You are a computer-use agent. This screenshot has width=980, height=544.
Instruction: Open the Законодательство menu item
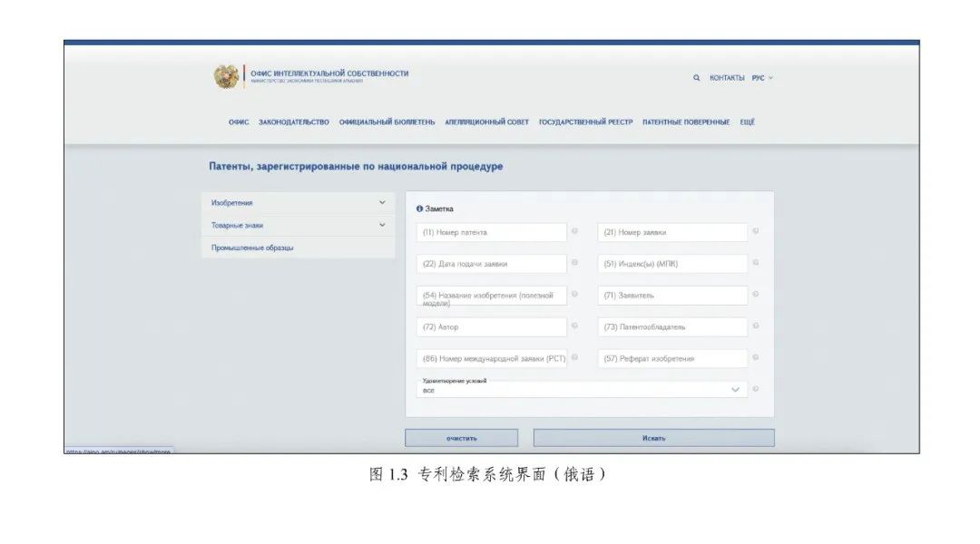coord(293,122)
